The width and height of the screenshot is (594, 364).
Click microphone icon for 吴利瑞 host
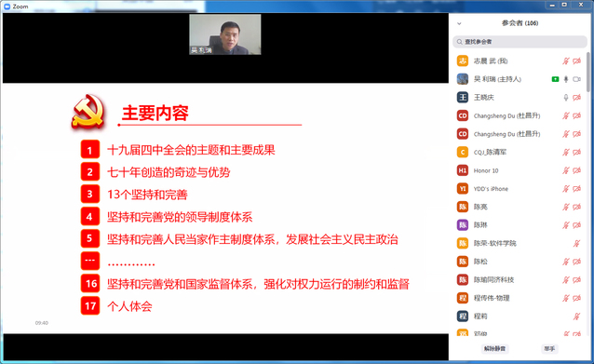coord(565,79)
